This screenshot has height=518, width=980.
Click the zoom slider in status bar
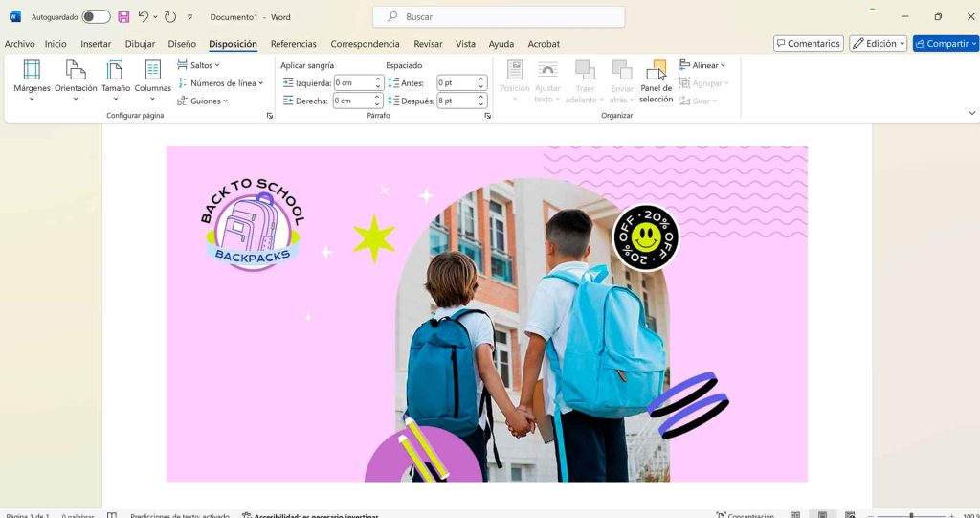pos(911,515)
